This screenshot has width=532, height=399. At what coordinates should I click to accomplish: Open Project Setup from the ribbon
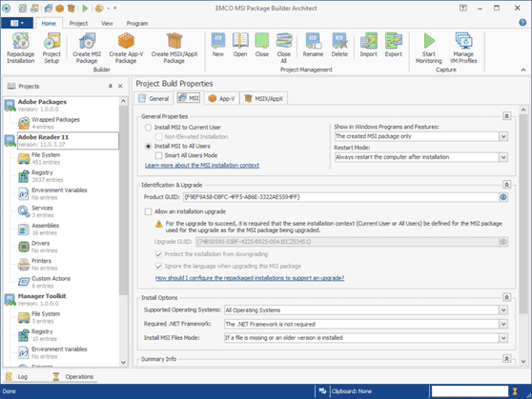tap(51, 49)
